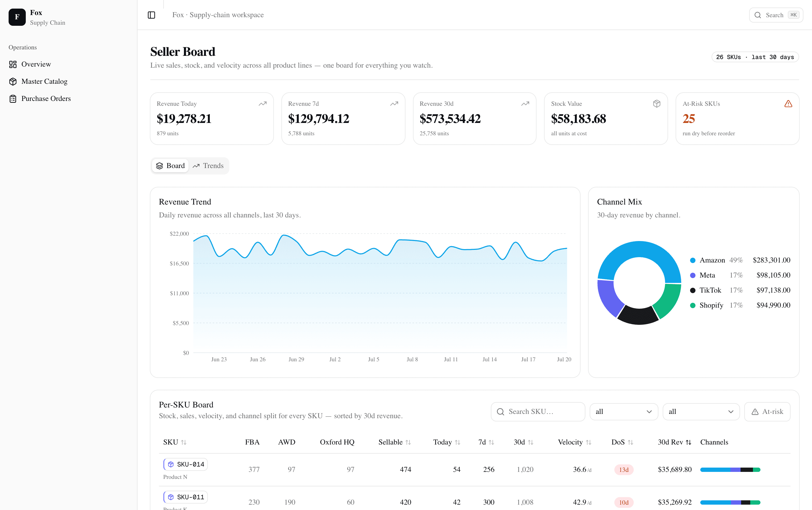Click the Fox logo tile

click(x=17, y=17)
